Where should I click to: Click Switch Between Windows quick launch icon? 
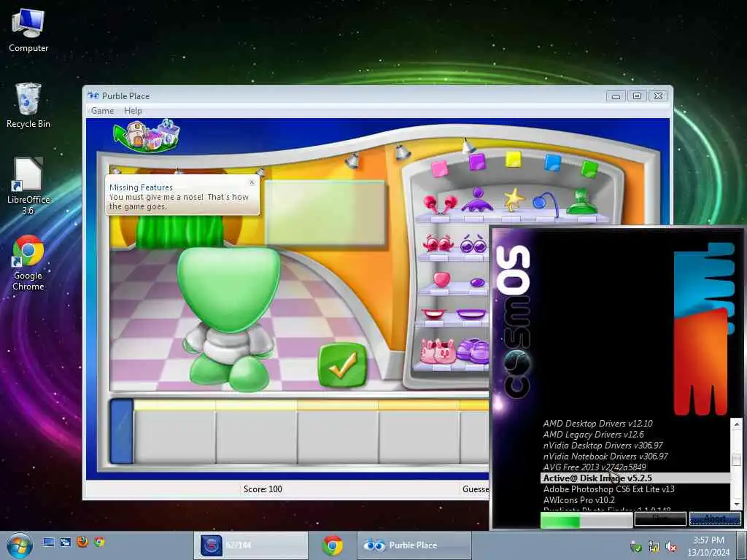pyautogui.click(x=66, y=542)
